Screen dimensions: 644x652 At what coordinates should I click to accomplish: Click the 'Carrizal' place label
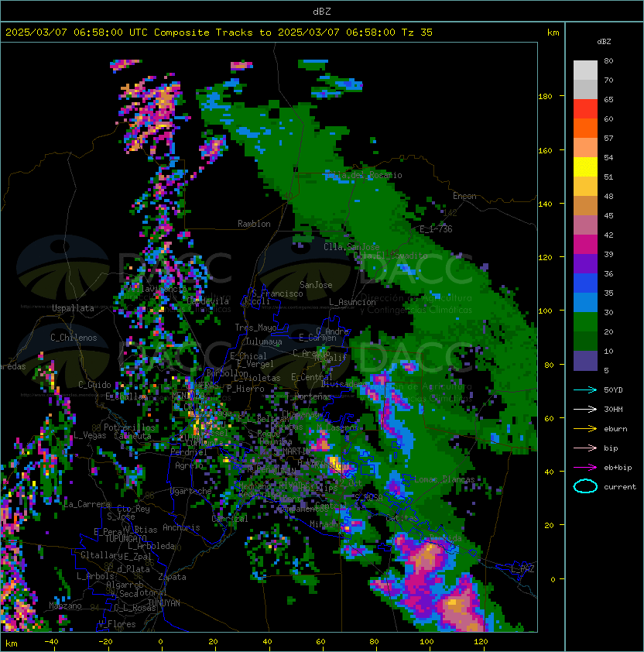pyautogui.click(x=230, y=519)
